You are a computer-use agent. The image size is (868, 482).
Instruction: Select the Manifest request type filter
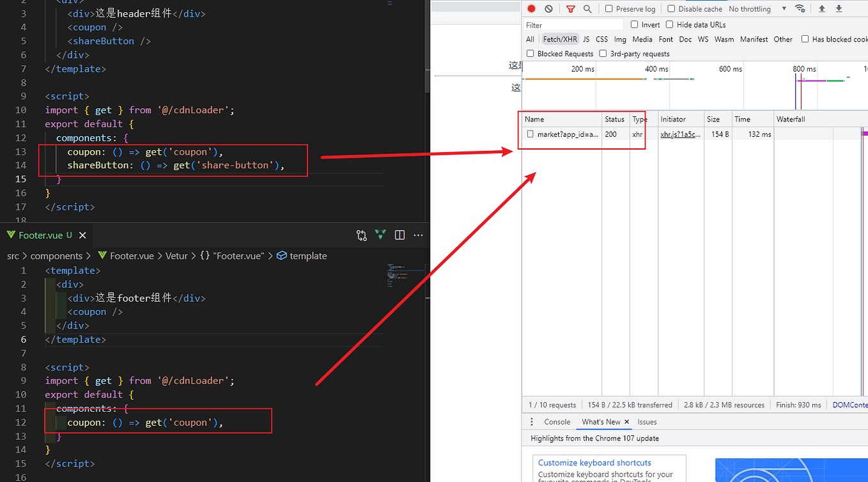click(x=754, y=39)
